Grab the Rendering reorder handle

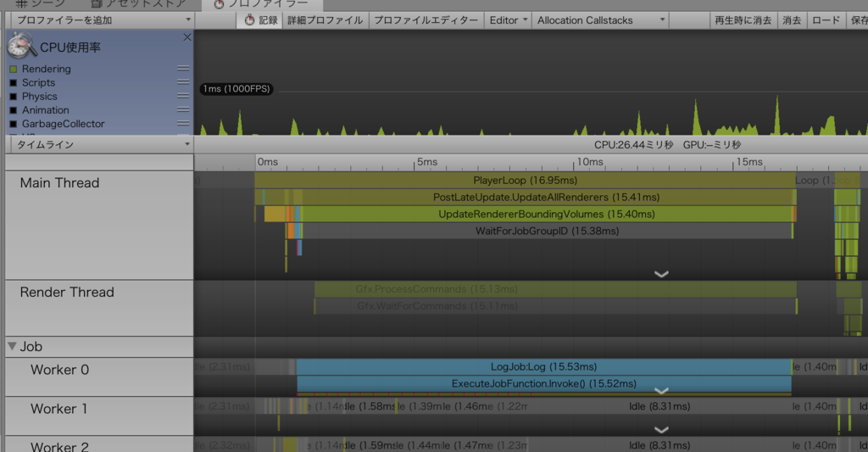pyautogui.click(x=183, y=69)
